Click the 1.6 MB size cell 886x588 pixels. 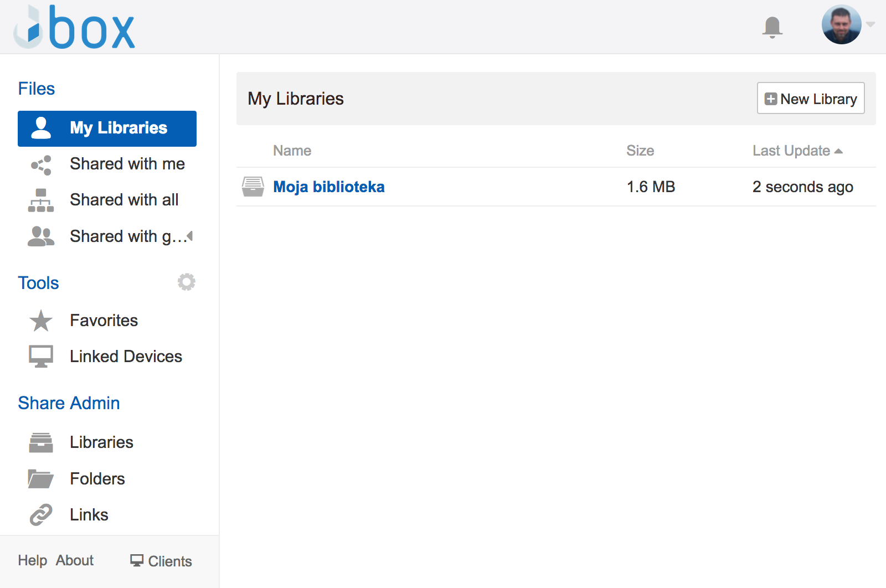click(651, 187)
